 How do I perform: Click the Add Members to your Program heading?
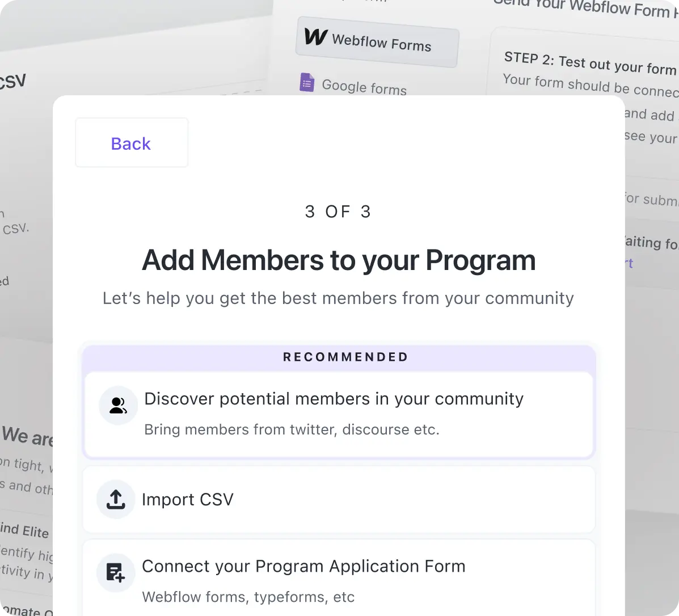[x=339, y=260]
